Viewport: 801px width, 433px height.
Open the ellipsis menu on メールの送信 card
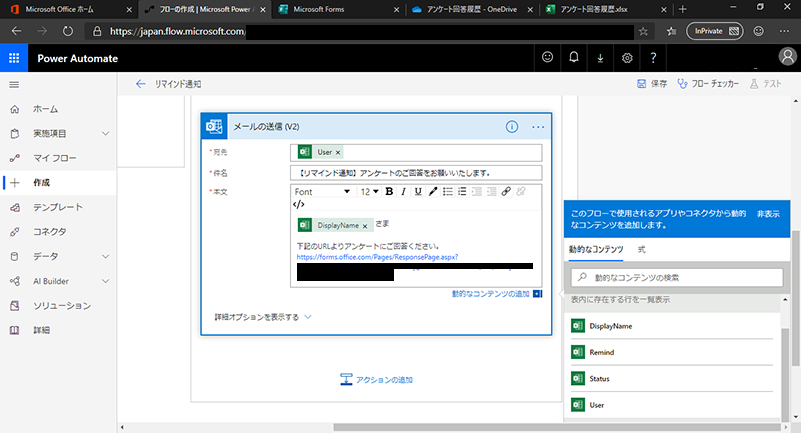(x=538, y=127)
